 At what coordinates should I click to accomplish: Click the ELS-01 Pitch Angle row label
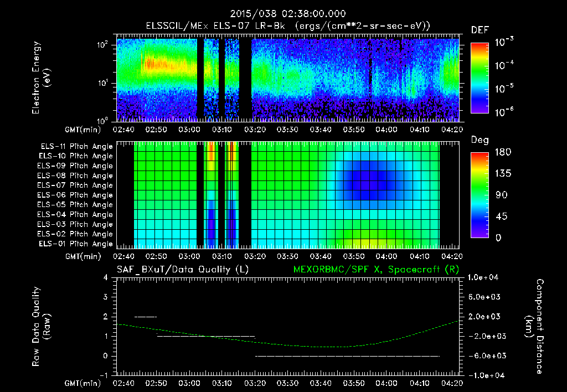click(76, 244)
